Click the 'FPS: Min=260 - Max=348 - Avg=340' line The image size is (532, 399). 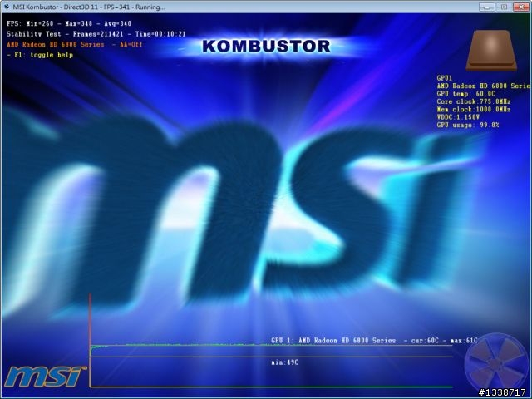(69, 23)
